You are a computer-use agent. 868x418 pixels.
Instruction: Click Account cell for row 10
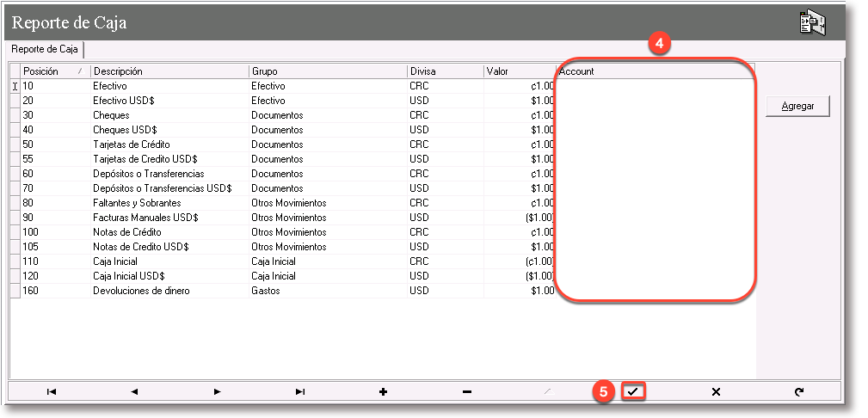(x=656, y=86)
